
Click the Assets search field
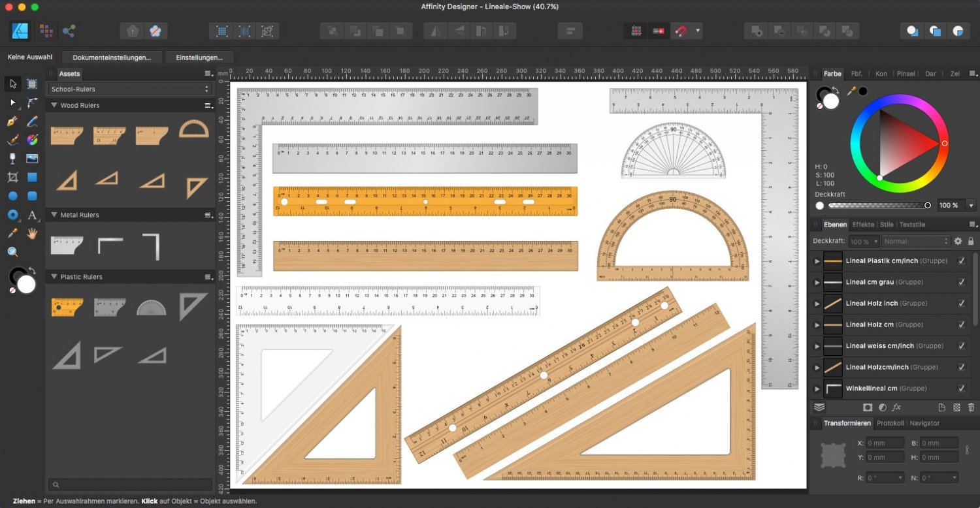coord(130,485)
